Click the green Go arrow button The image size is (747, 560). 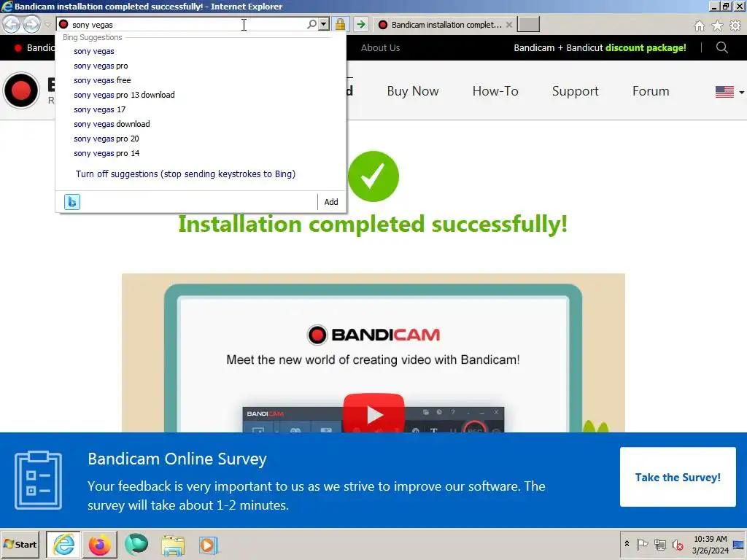click(361, 24)
